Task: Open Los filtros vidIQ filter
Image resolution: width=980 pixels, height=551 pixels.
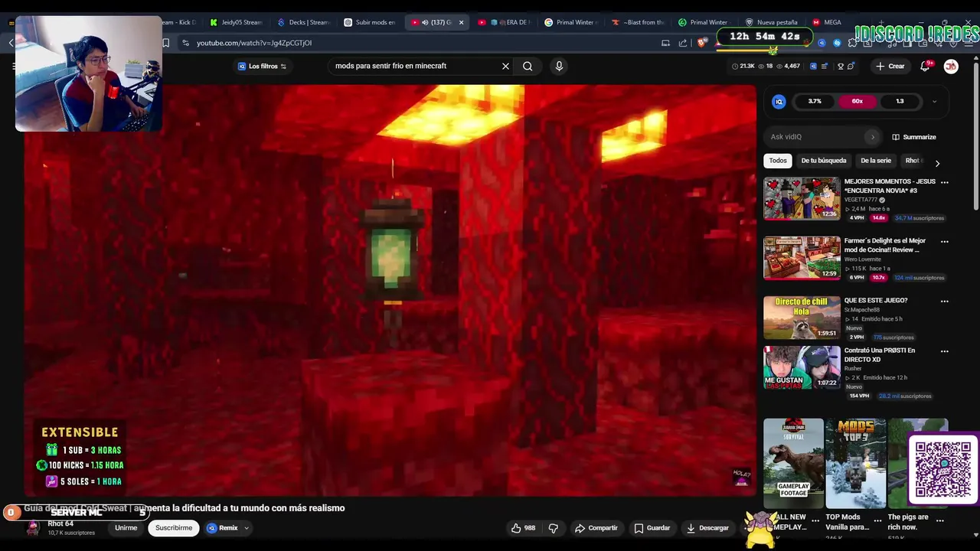Action: tap(262, 67)
